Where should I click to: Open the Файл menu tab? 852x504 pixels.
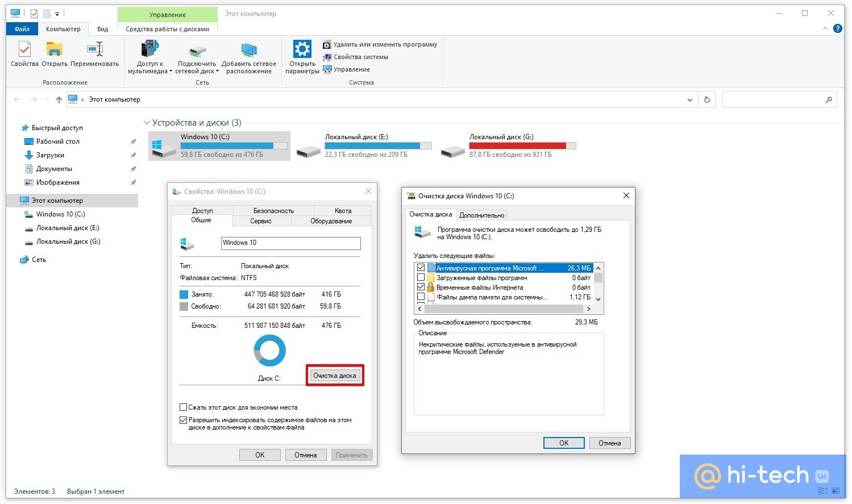(x=22, y=29)
